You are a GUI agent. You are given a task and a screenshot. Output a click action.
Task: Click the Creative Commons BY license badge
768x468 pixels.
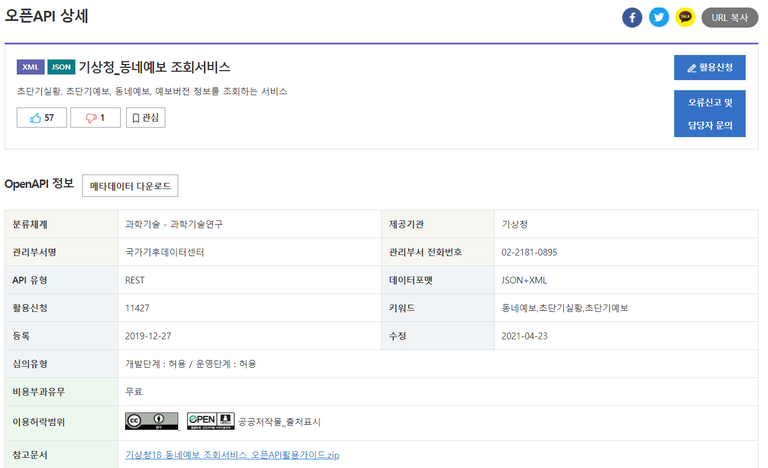[x=152, y=421]
